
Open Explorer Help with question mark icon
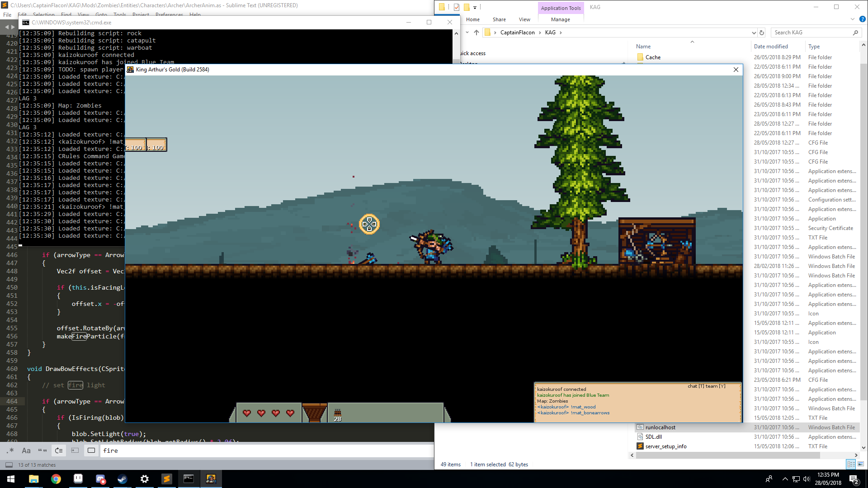click(x=862, y=19)
